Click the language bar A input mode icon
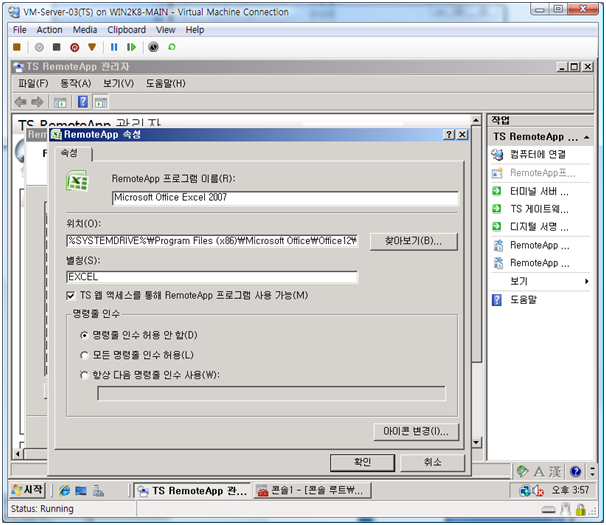Viewport: 606px width, 525px height. (539, 471)
